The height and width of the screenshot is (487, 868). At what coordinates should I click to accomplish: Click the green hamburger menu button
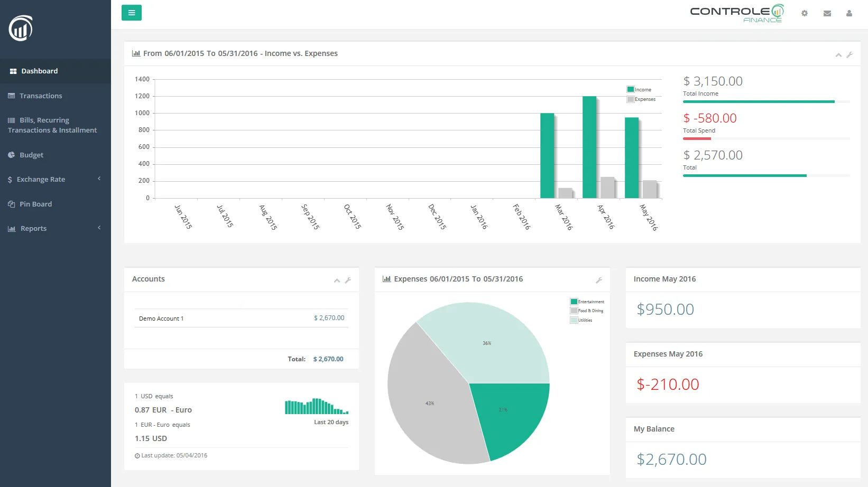click(131, 12)
